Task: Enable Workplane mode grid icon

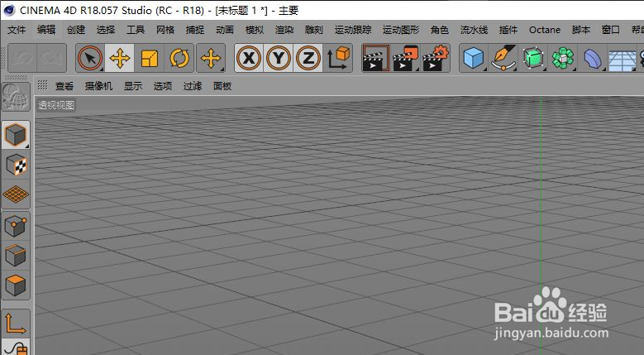Action: (16, 194)
